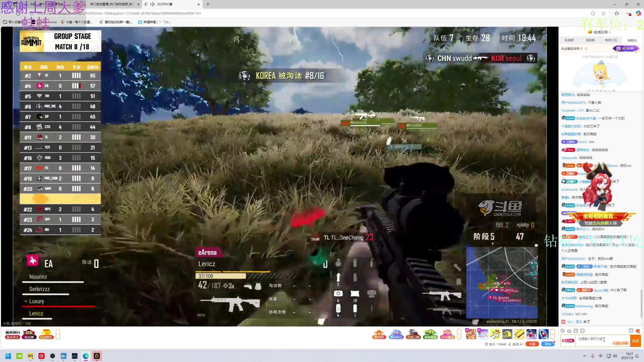Open the Windows Start menu
Image resolution: width=644 pixels, height=362 pixels.
8,356
